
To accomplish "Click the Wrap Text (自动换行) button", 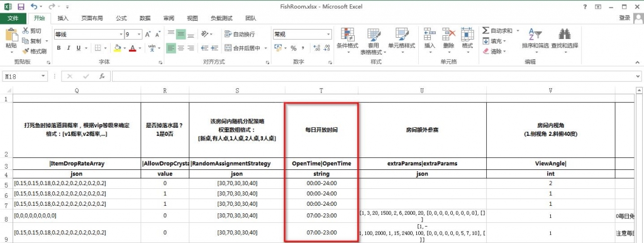I will tap(240, 34).
